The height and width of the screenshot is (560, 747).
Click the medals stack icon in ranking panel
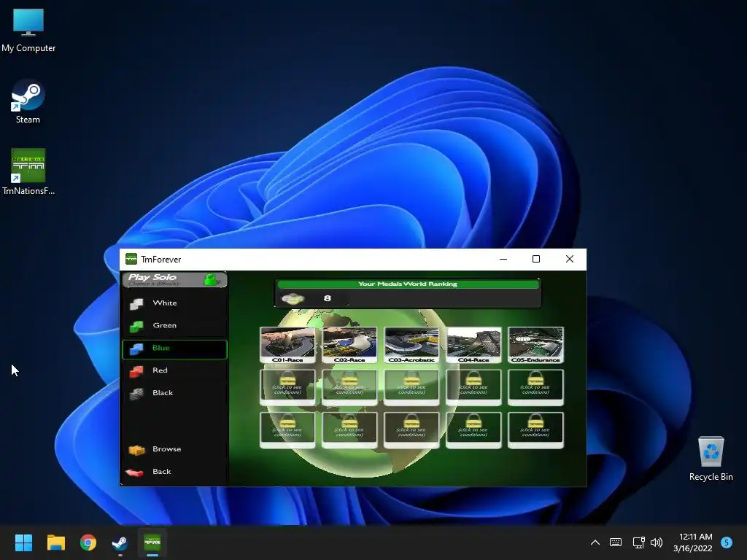pyautogui.click(x=293, y=298)
